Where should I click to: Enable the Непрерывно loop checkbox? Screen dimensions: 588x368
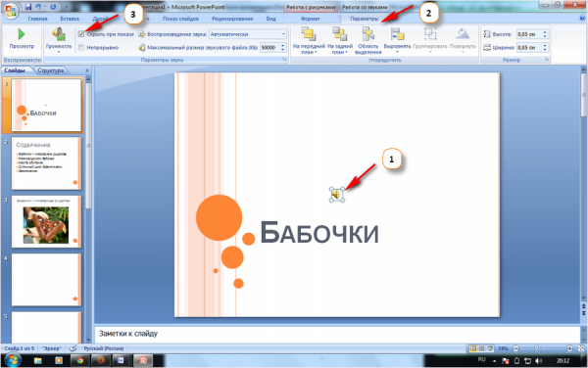(x=81, y=48)
